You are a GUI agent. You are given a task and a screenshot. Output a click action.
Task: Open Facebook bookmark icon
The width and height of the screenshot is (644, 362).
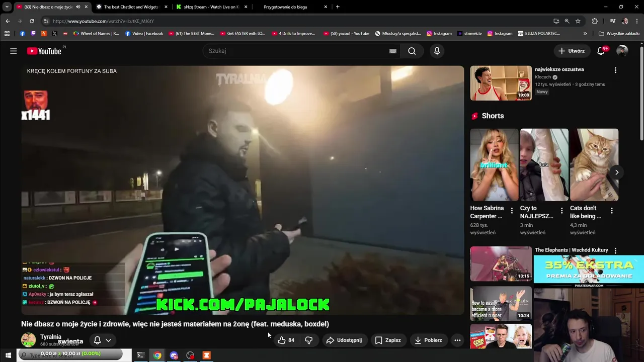(x=22, y=34)
